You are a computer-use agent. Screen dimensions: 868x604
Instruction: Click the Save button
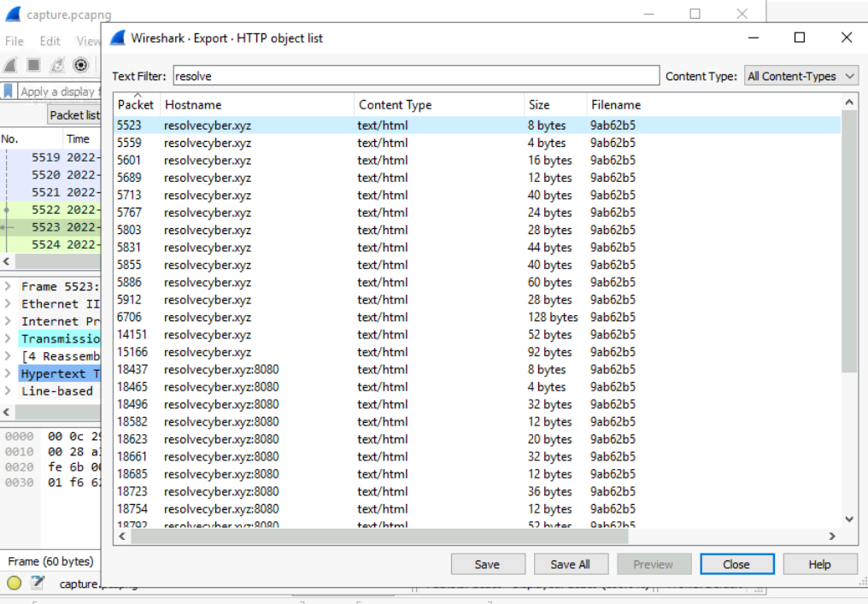tap(488, 564)
